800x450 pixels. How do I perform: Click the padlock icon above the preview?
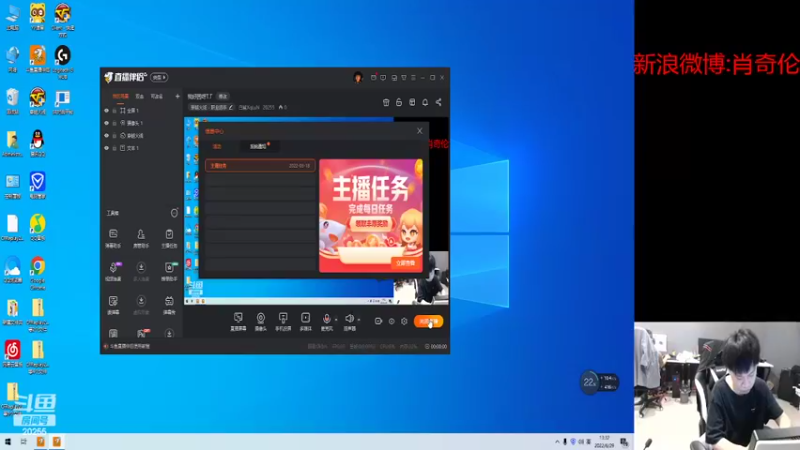coord(399,103)
